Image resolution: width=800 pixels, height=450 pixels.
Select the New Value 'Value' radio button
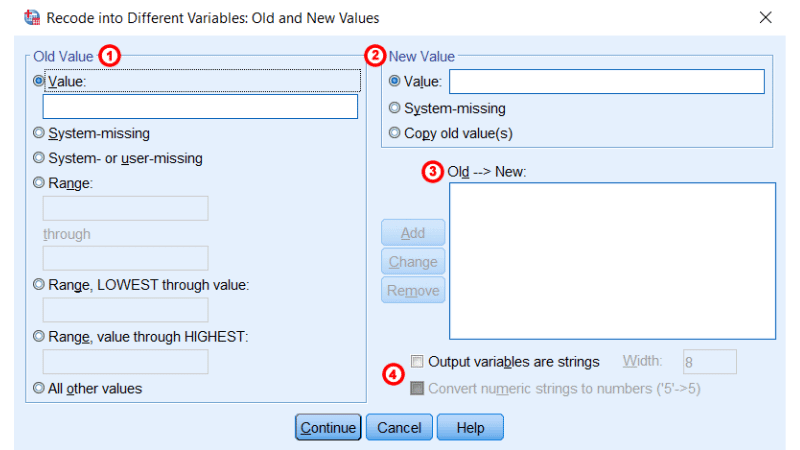[394, 81]
